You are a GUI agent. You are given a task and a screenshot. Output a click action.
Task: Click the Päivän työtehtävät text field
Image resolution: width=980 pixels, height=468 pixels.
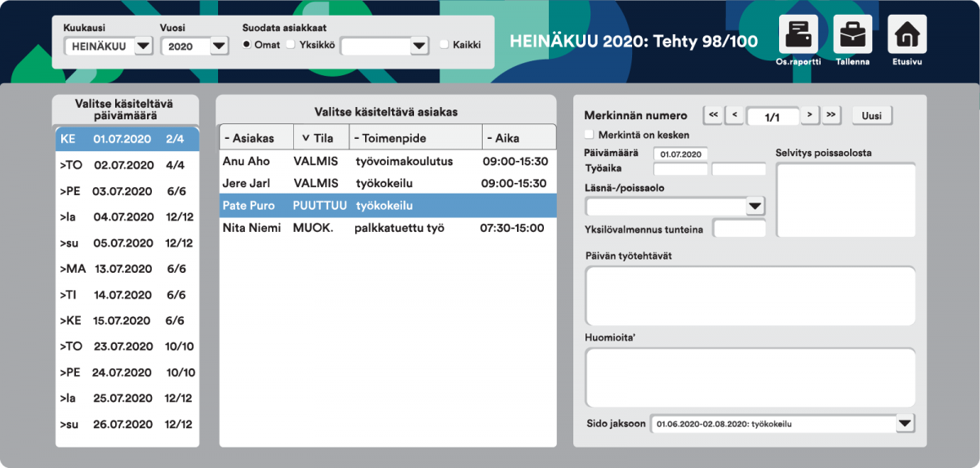click(750, 295)
